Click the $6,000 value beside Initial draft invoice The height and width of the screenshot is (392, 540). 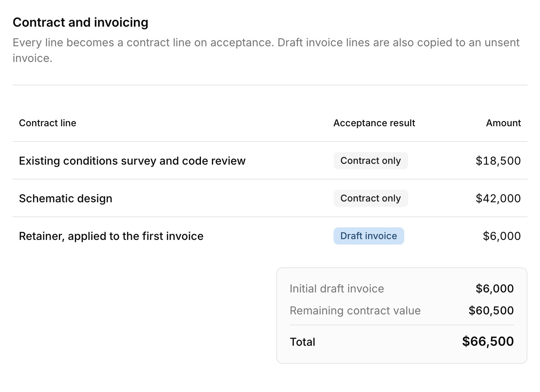(x=494, y=289)
